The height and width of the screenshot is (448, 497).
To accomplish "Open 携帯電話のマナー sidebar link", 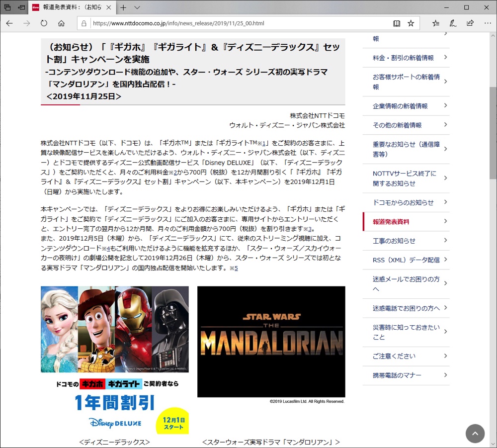I will coord(406,375).
